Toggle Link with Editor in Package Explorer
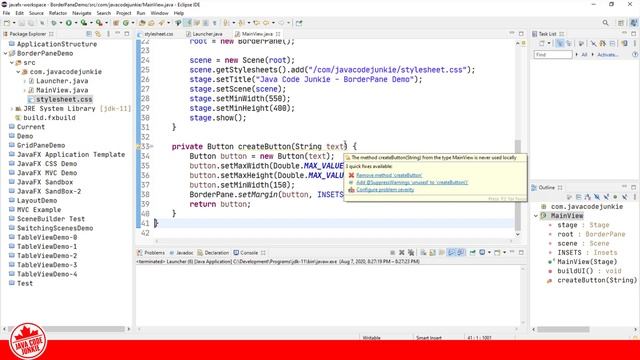 [98, 34]
